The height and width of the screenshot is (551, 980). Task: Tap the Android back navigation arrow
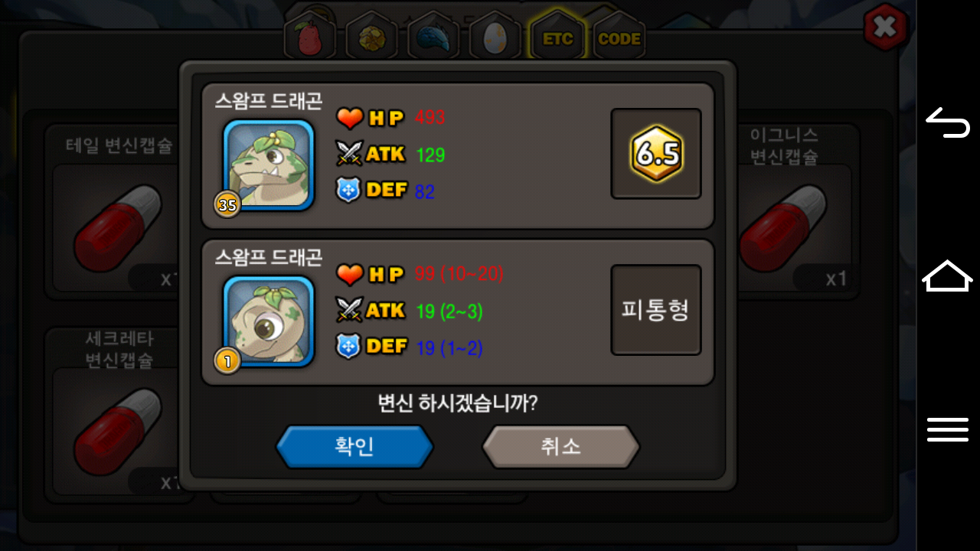tap(948, 122)
